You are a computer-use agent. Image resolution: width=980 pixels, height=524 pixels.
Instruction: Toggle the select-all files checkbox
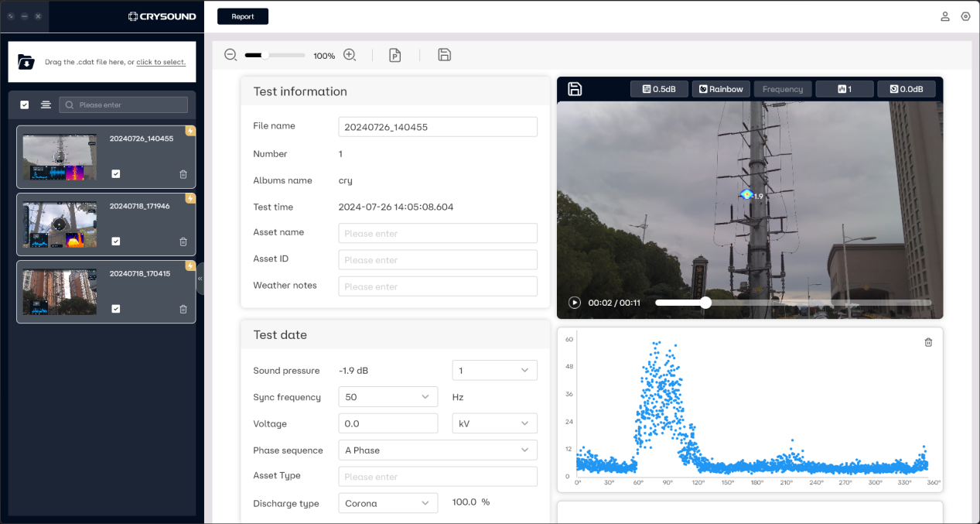coord(25,104)
